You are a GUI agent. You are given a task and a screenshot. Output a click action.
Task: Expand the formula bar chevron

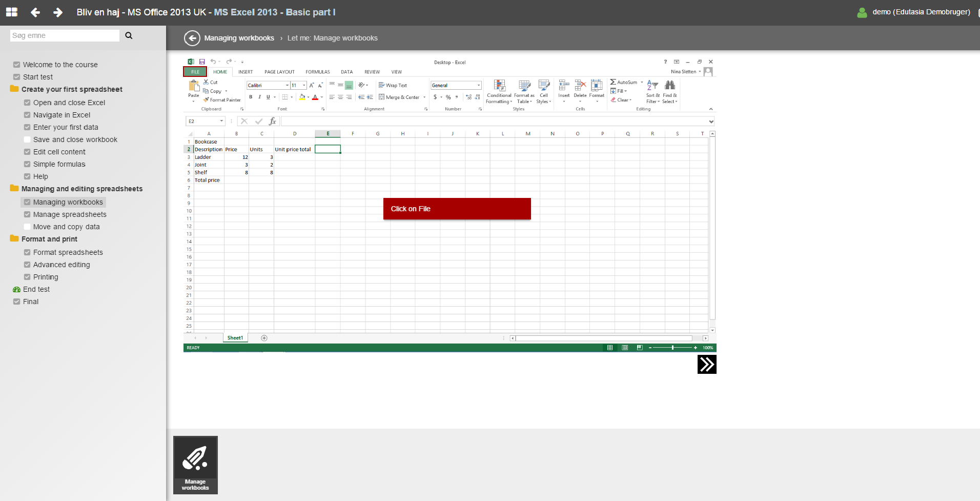pos(711,122)
